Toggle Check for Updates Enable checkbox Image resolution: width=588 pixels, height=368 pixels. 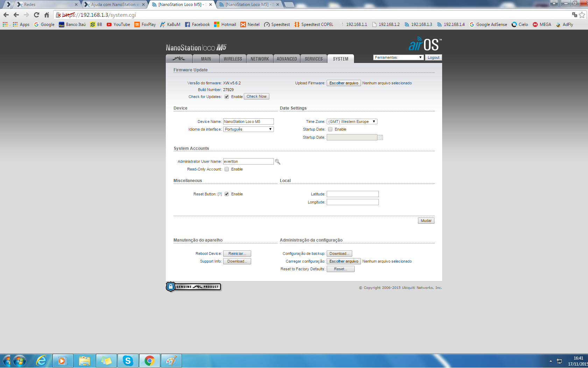tap(227, 97)
